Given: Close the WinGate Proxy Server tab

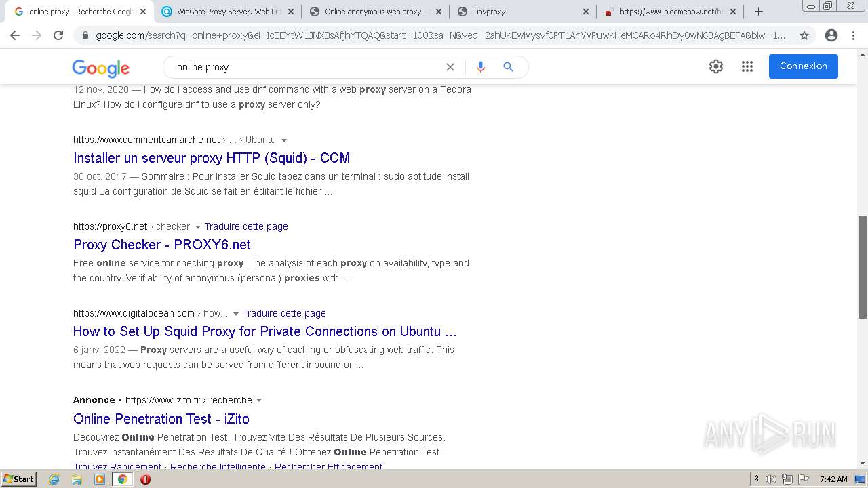Looking at the screenshot, I should point(290,12).
